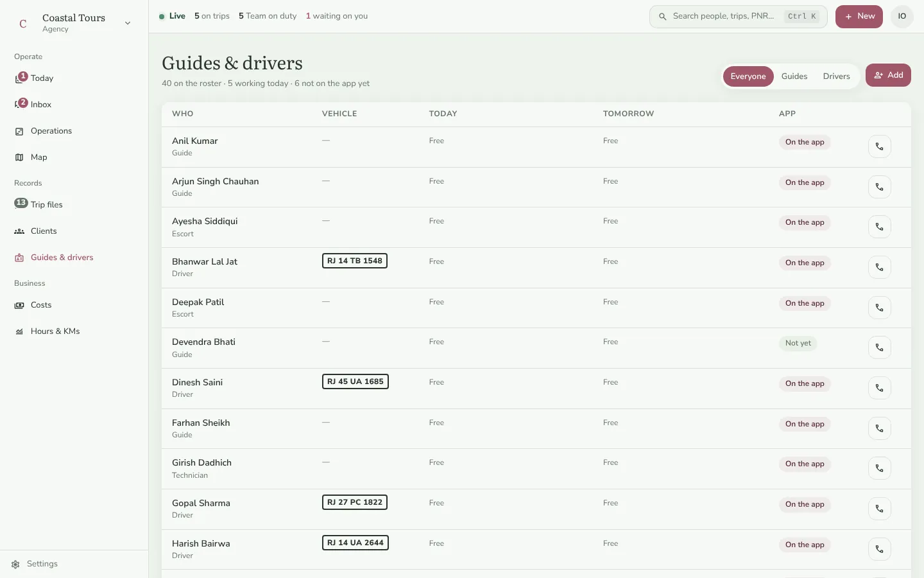This screenshot has width=924, height=578.
Task: Filter roster to Drivers only
Action: 837,76
